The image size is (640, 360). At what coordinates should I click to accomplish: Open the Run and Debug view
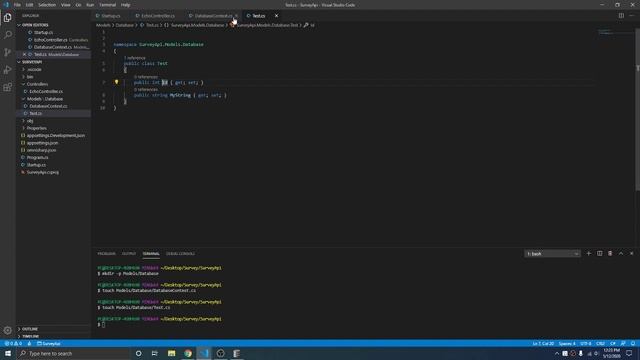pyautogui.click(x=7, y=70)
